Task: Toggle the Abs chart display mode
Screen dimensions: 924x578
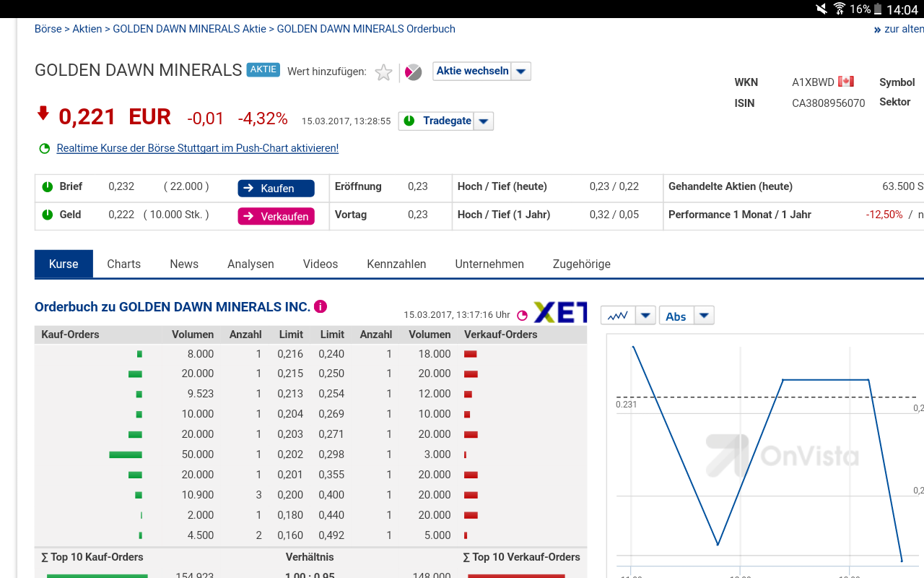Action: tap(676, 316)
